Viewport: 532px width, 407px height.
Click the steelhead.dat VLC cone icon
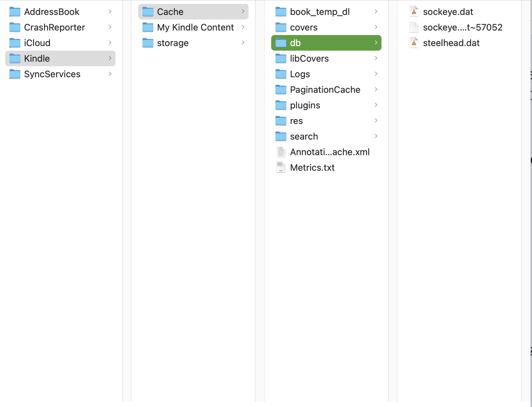414,43
